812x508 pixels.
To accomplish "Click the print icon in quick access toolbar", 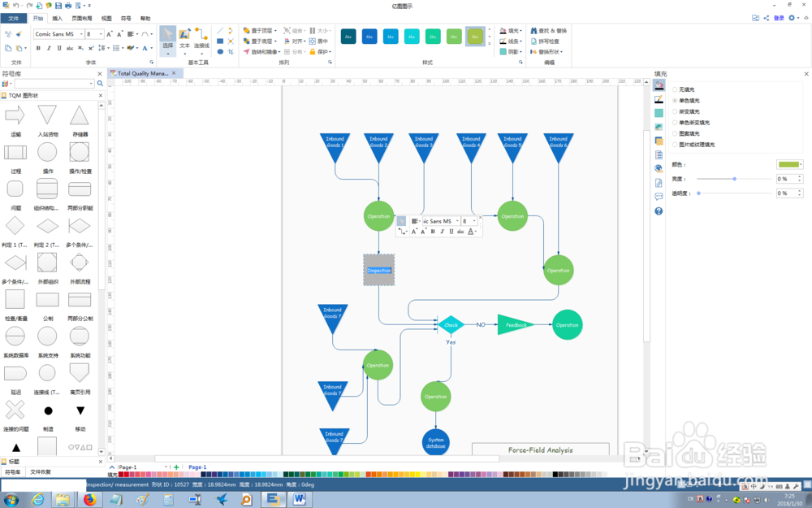I will pyautogui.click(x=68, y=5).
